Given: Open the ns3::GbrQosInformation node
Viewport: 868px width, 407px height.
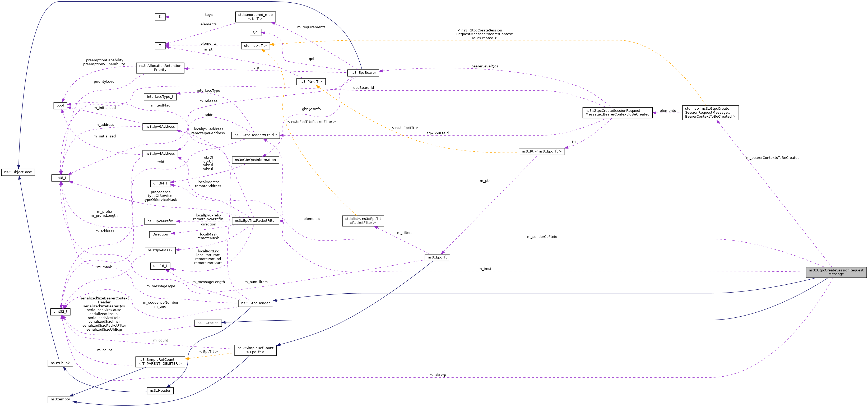Looking at the screenshot, I should click(x=256, y=160).
